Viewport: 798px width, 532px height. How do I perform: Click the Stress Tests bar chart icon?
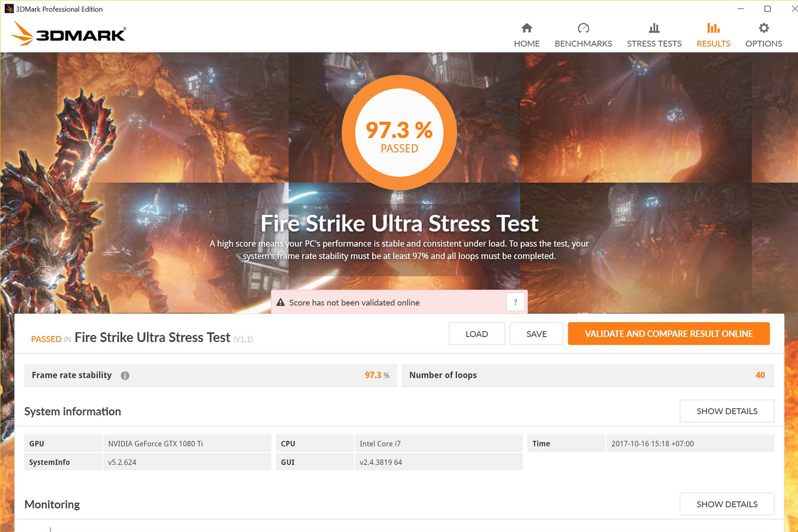[654, 28]
